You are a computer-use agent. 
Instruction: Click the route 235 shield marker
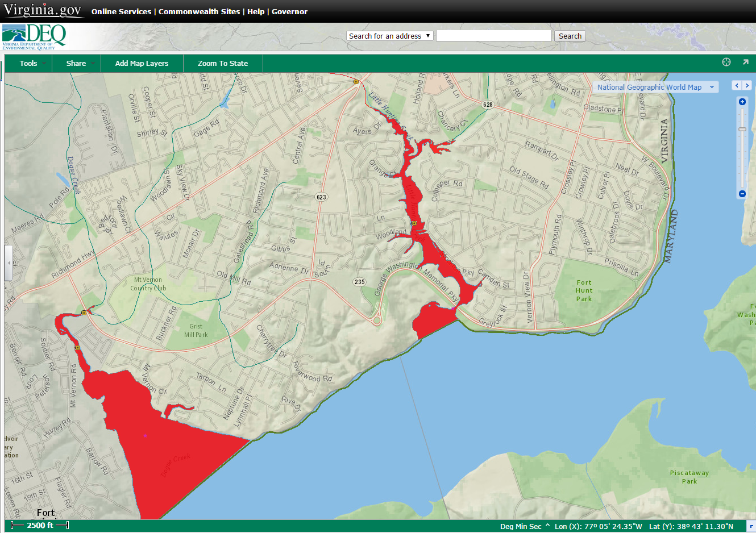360,282
